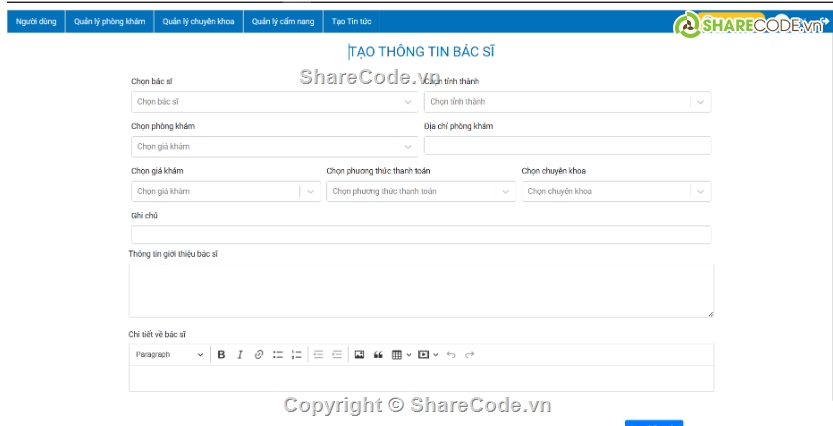Insert a link via the editor toolbar
The image size is (833, 426).
pyautogui.click(x=258, y=355)
